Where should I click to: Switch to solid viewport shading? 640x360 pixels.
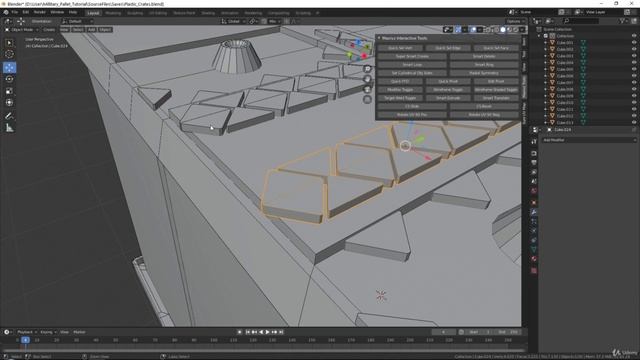(503, 29)
